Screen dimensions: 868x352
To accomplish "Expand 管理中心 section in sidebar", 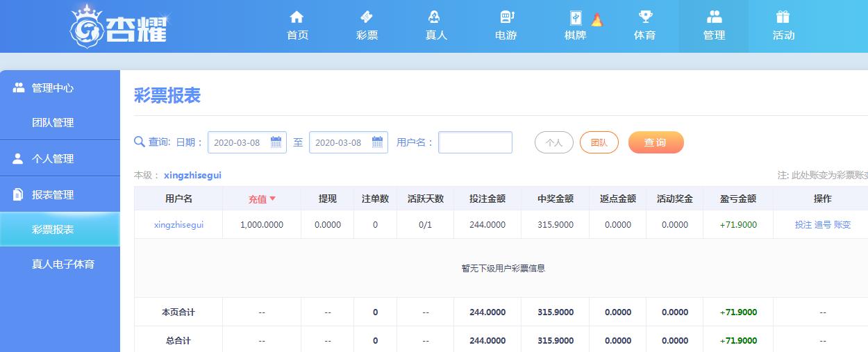I will pos(53,88).
